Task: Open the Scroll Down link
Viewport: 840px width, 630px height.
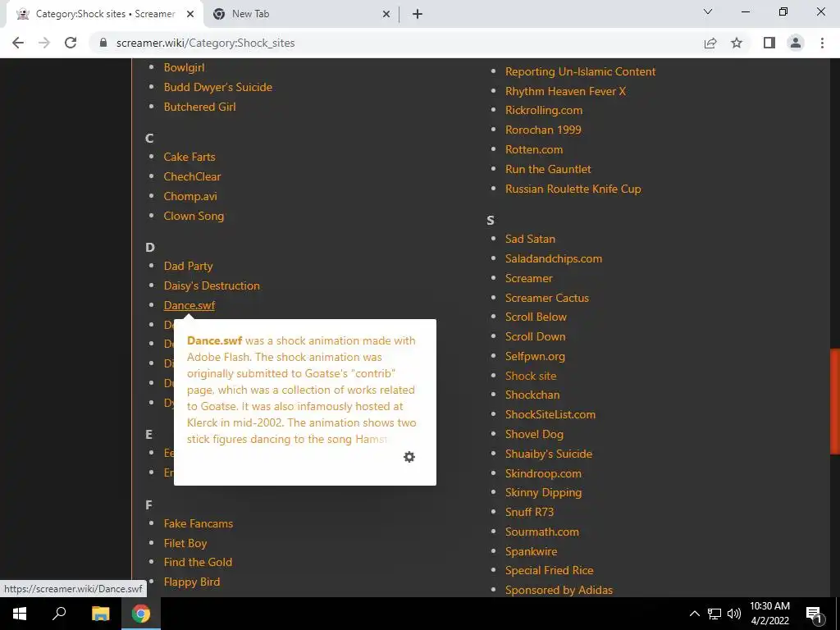Action: pos(535,336)
